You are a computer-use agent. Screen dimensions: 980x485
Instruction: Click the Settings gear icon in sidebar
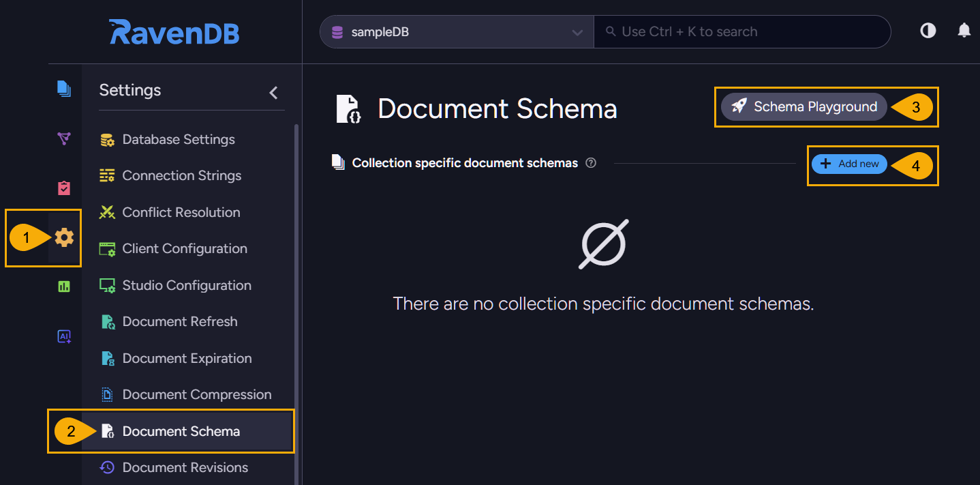pyautogui.click(x=63, y=237)
